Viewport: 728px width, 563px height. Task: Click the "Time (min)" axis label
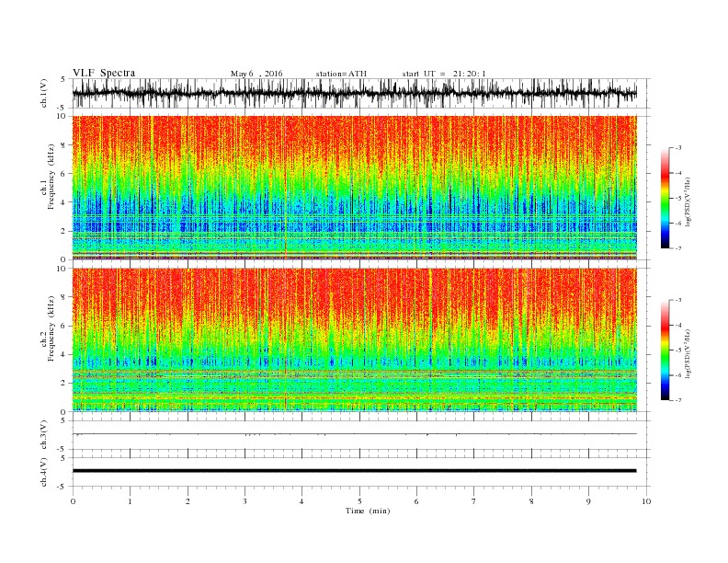point(368,511)
